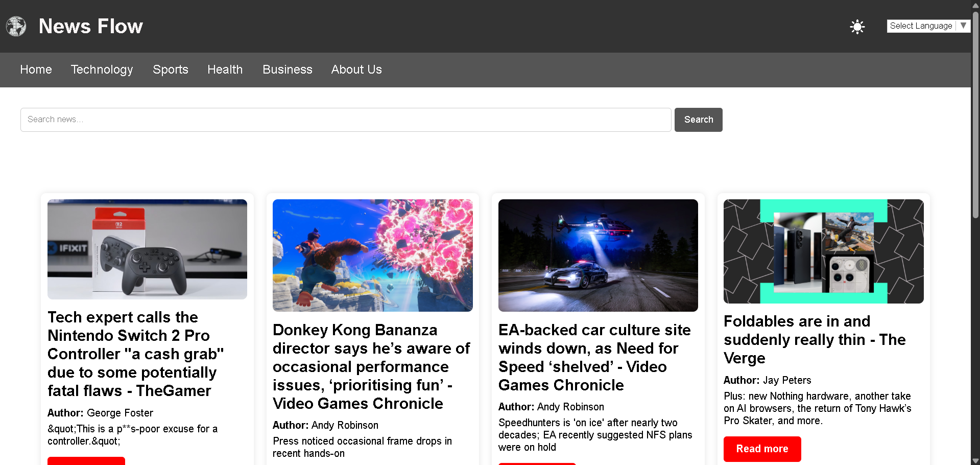
Task: Open the About Us page
Action: [356, 69]
